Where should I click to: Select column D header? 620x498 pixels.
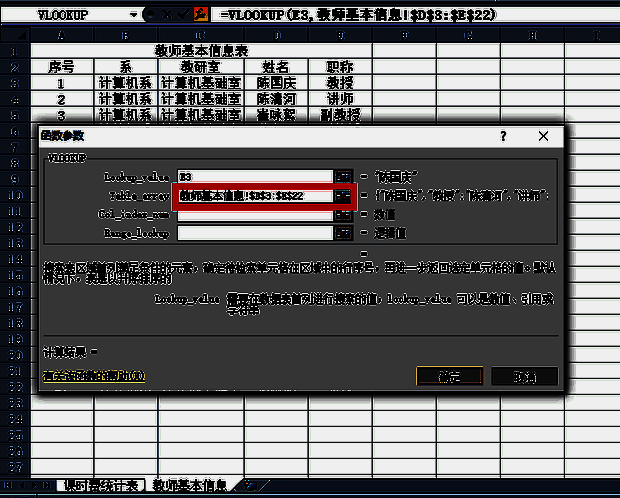(x=276, y=36)
